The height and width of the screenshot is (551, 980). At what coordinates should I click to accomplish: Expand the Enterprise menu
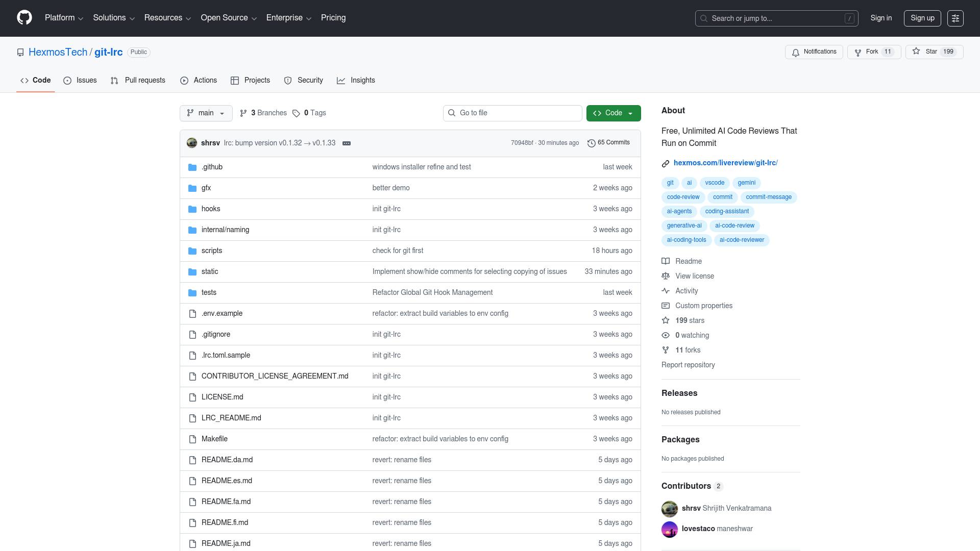click(289, 18)
